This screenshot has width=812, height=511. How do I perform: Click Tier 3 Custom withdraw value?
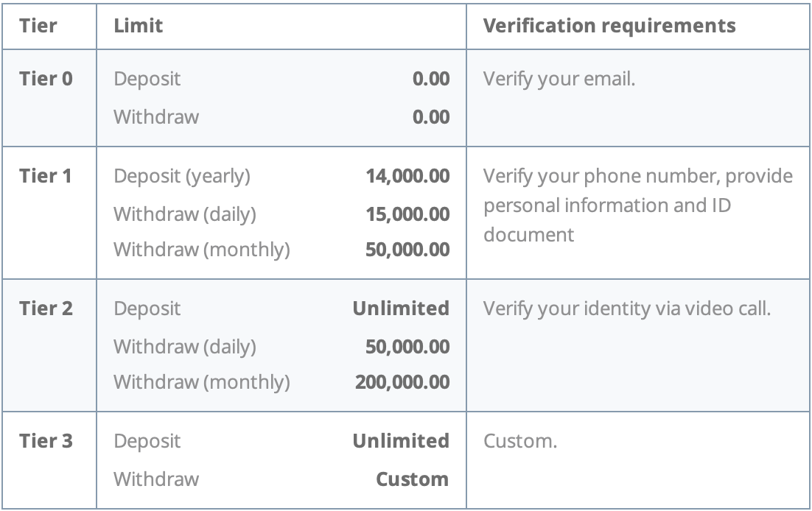pyautogui.click(x=412, y=479)
